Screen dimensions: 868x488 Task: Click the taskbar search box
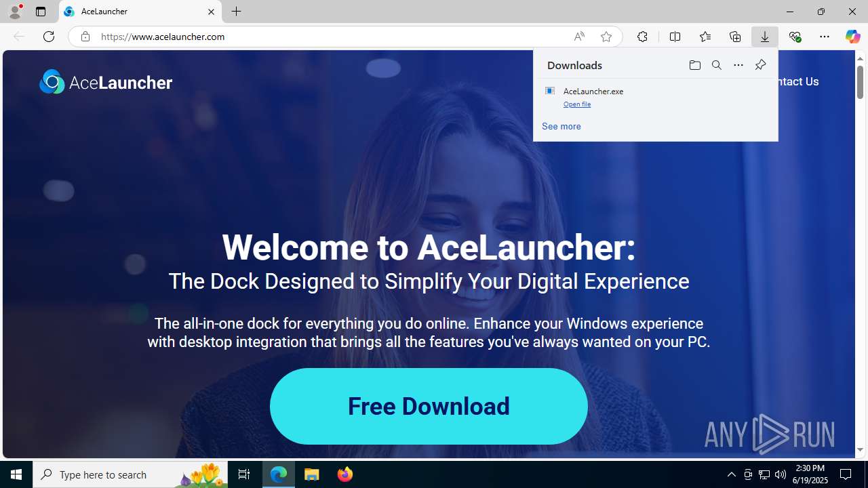pos(130,474)
